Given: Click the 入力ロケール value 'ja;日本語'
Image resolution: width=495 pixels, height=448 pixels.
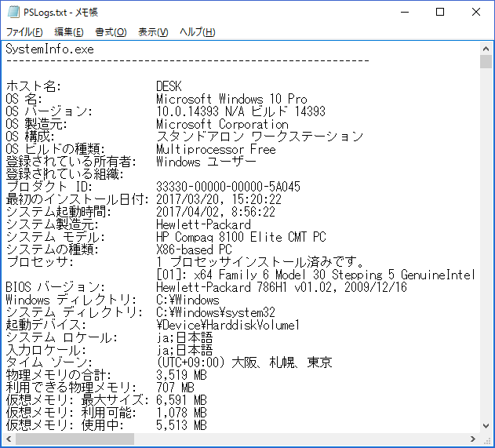Looking at the screenshot, I should point(184,350).
